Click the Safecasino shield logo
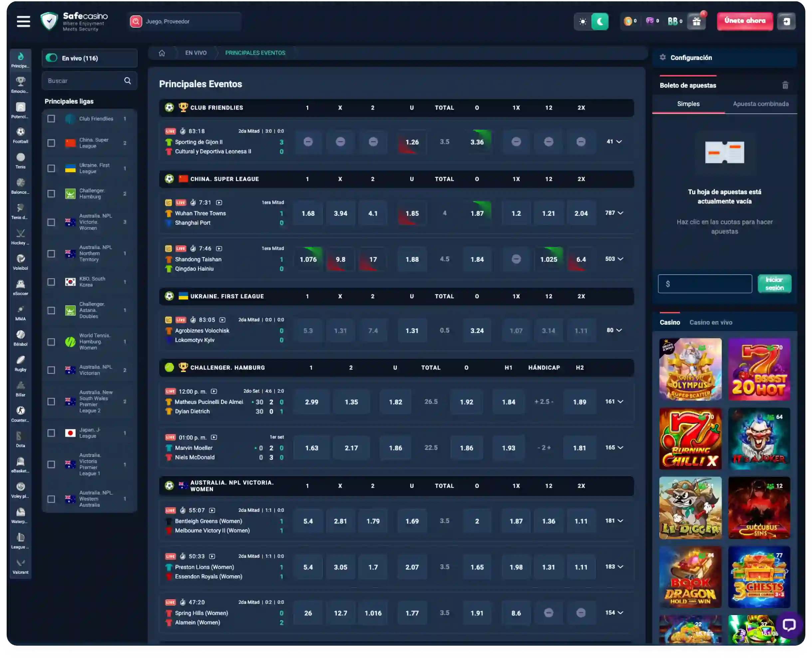The width and height of the screenshot is (812, 658). coord(49,22)
